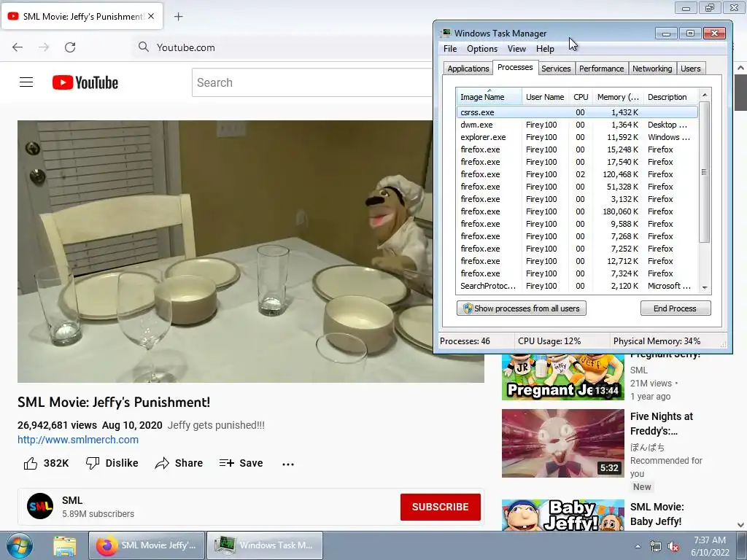Click the network tray icon
Viewport: 747px width, 560px height.
point(656,547)
